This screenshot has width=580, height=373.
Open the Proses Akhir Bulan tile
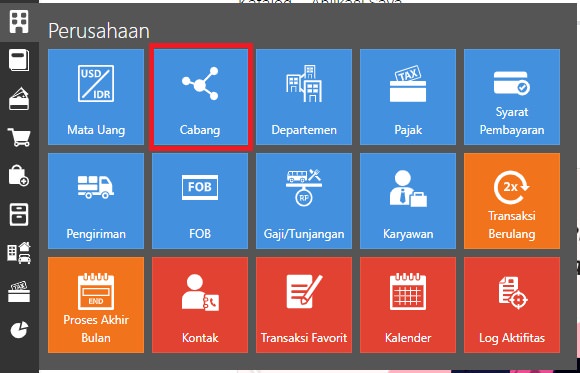coord(96,305)
